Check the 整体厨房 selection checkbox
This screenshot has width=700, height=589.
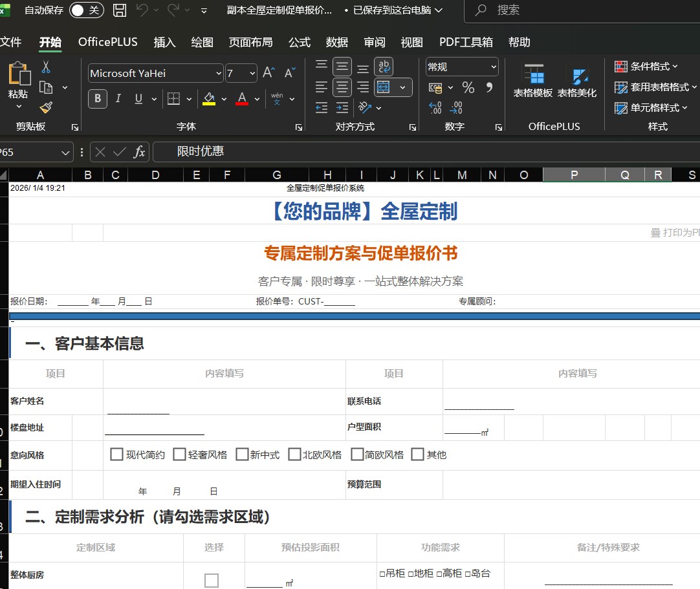[212, 581]
